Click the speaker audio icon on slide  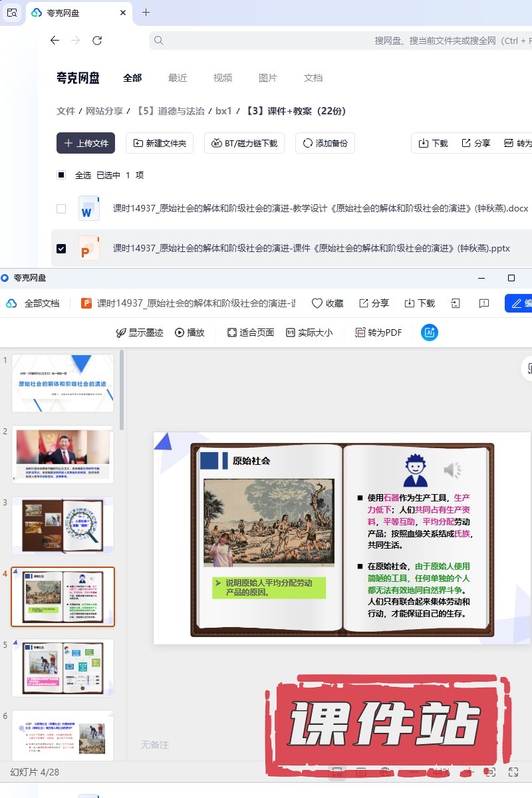(x=452, y=470)
